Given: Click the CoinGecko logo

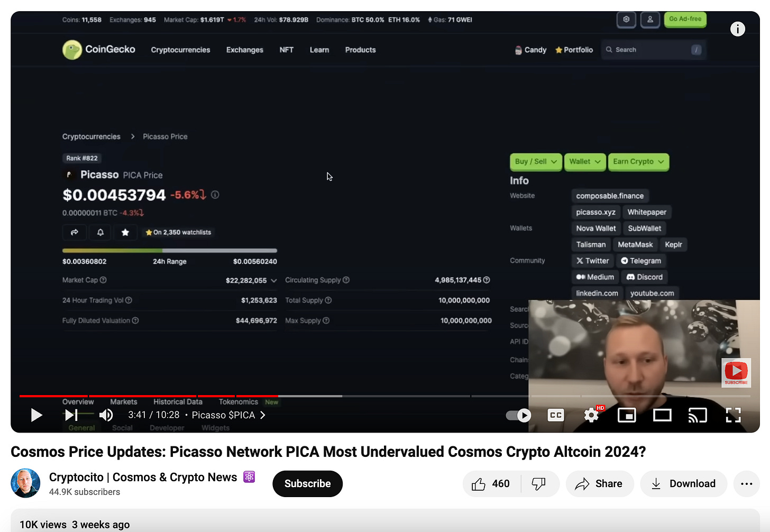Looking at the screenshot, I should [99, 50].
